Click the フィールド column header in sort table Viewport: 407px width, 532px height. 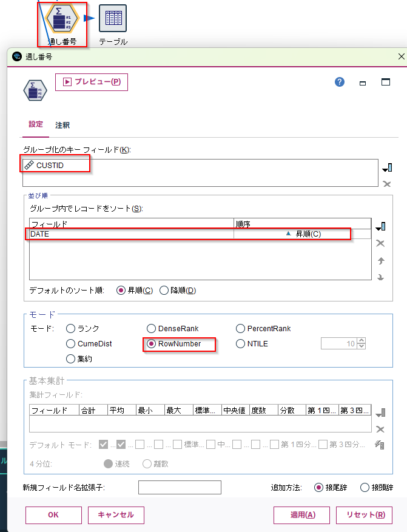(132, 224)
